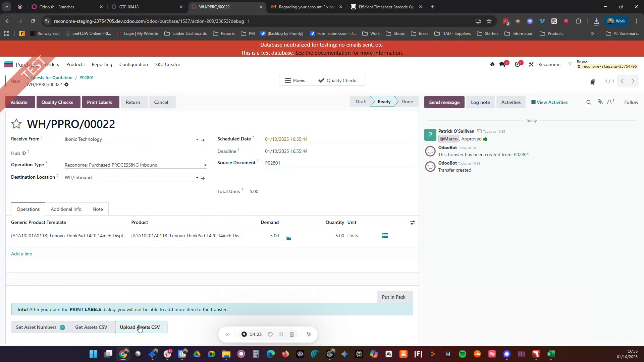
Task: Open the Destination Location dropdown
Action: click(x=197, y=177)
